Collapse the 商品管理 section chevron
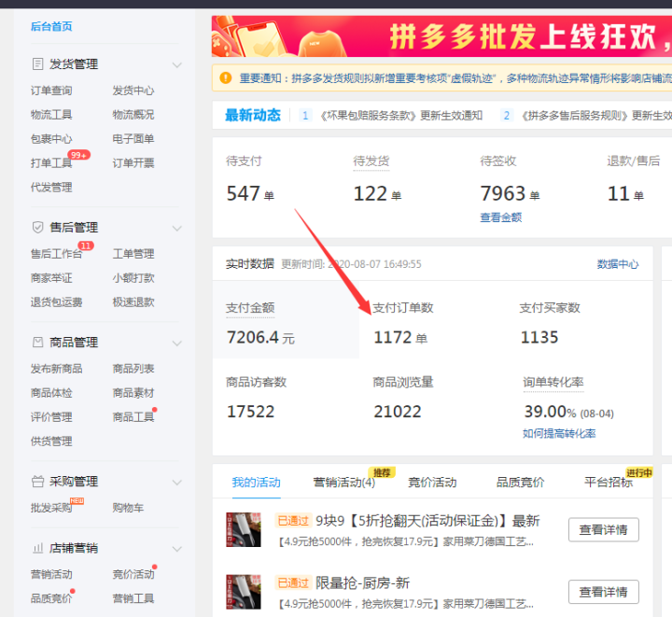This screenshot has width=672, height=617. (177, 343)
